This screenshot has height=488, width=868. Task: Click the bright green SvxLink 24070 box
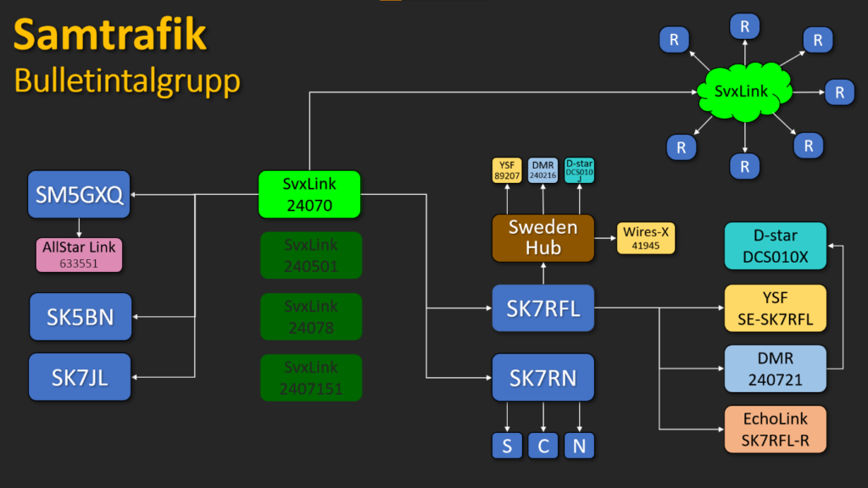[309, 194]
